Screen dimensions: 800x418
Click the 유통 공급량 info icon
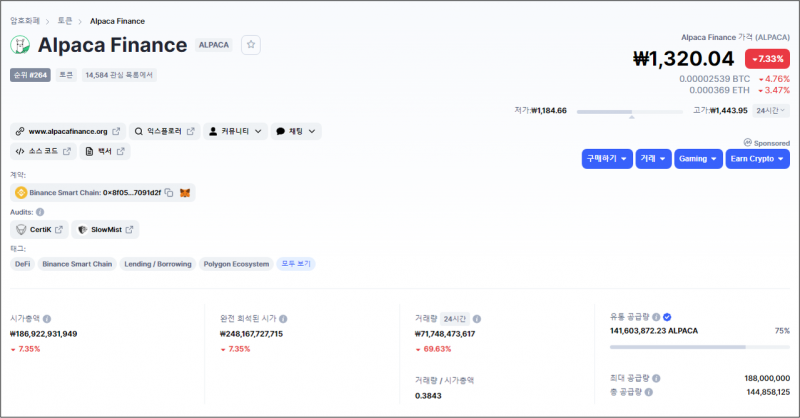(x=656, y=317)
